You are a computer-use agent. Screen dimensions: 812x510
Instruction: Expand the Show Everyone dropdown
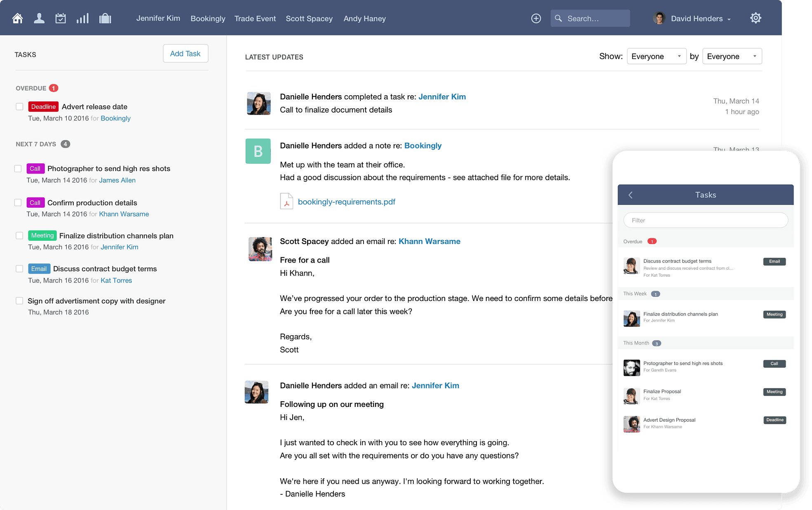[x=656, y=56]
